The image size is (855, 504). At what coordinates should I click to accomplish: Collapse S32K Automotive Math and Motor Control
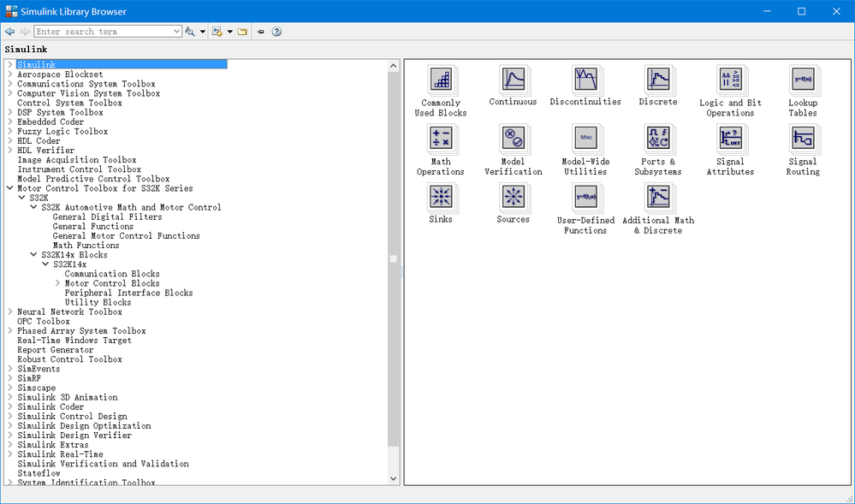pyautogui.click(x=34, y=207)
